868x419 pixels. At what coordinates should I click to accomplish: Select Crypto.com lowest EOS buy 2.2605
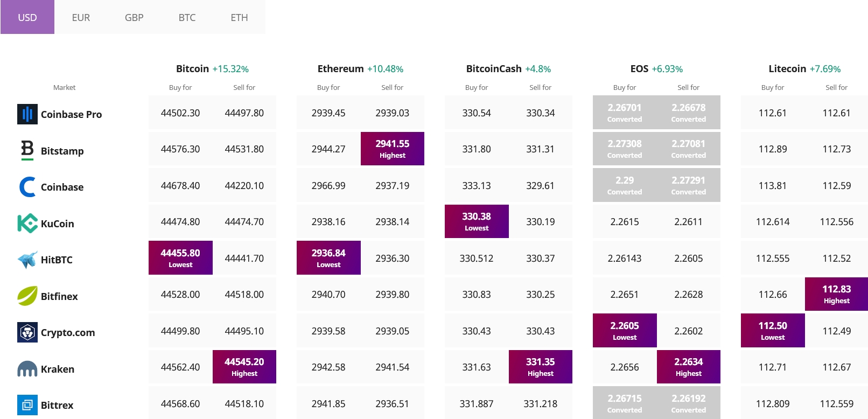(625, 330)
